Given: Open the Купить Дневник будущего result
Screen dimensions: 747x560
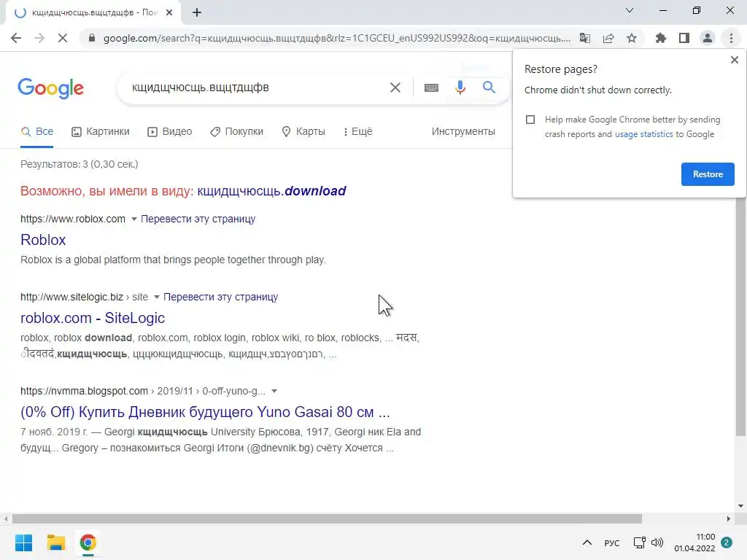Looking at the screenshot, I should click(x=205, y=412).
